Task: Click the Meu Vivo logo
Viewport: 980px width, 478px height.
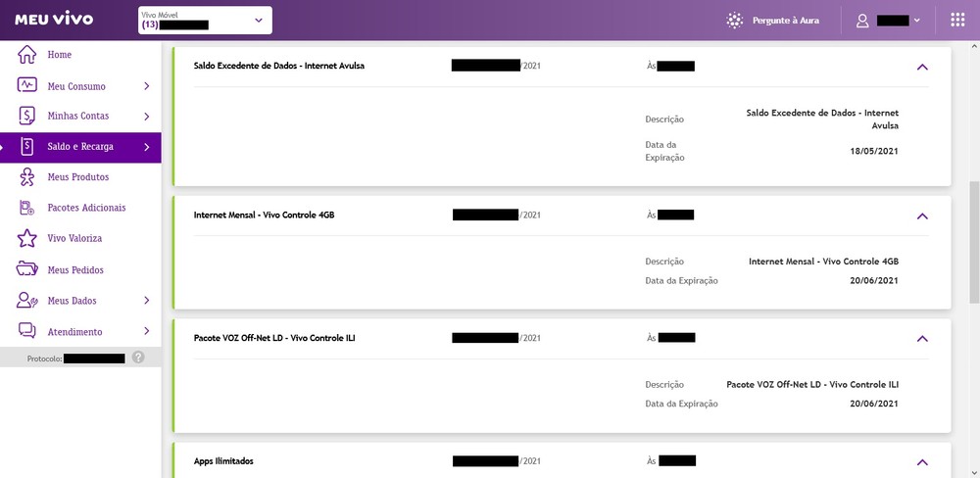Action: pos(54,19)
